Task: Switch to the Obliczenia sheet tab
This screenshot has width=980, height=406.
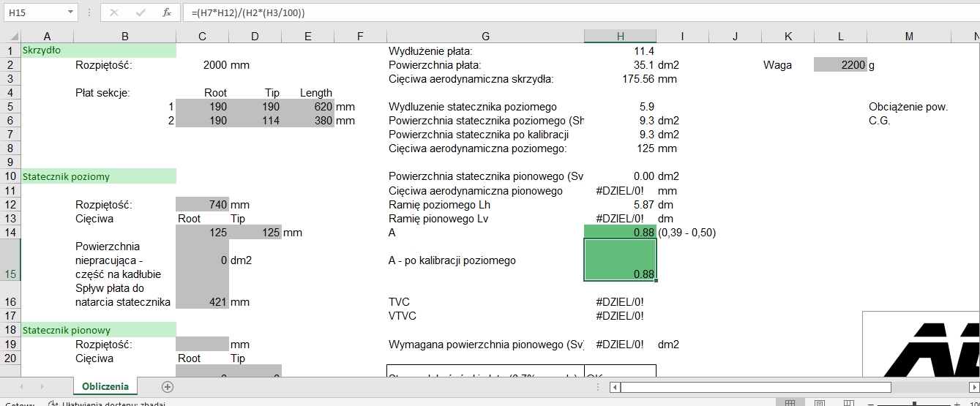Action: tap(105, 386)
